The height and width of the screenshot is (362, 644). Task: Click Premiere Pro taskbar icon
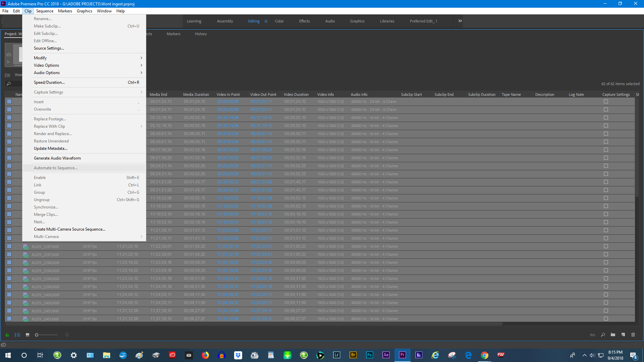point(402,355)
